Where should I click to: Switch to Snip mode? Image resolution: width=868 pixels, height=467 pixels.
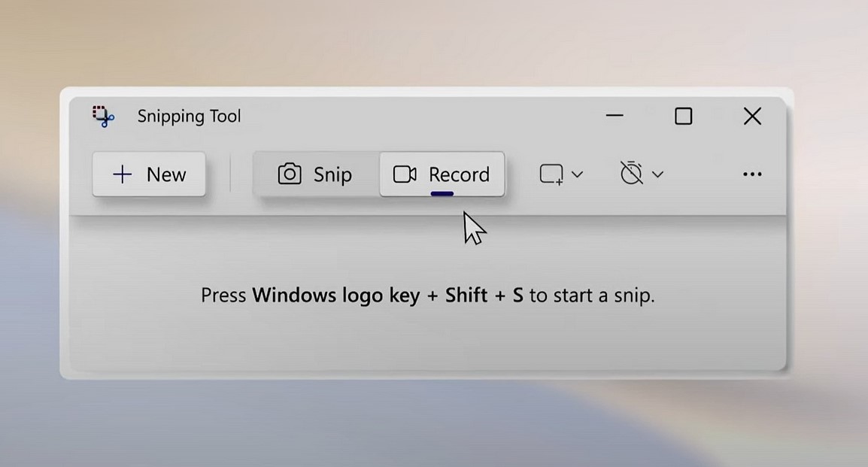point(316,174)
